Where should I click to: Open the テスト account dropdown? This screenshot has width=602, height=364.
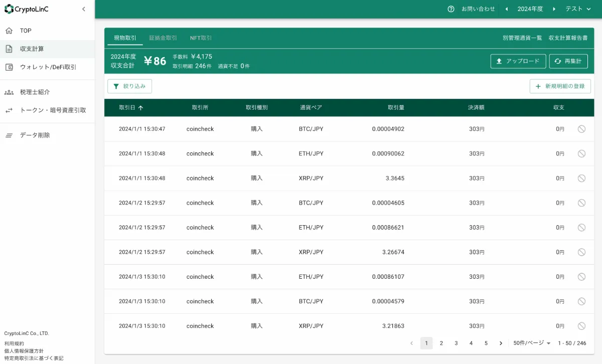pyautogui.click(x=578, y=9)
